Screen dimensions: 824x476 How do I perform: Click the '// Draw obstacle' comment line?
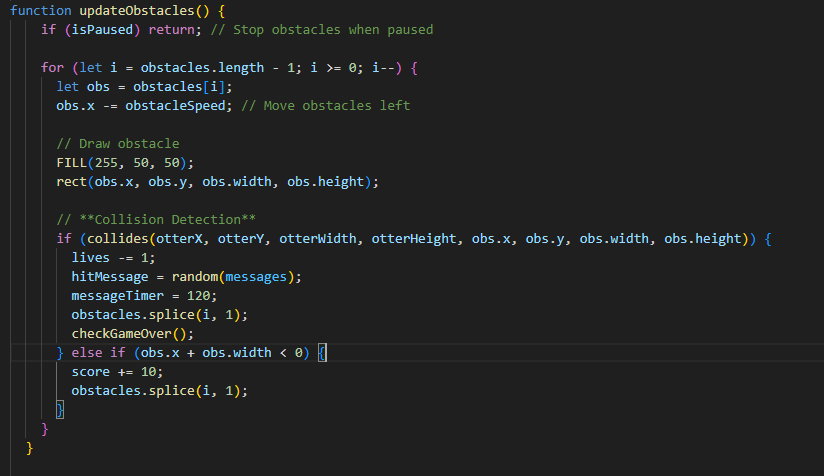click(x=118, y=143)
